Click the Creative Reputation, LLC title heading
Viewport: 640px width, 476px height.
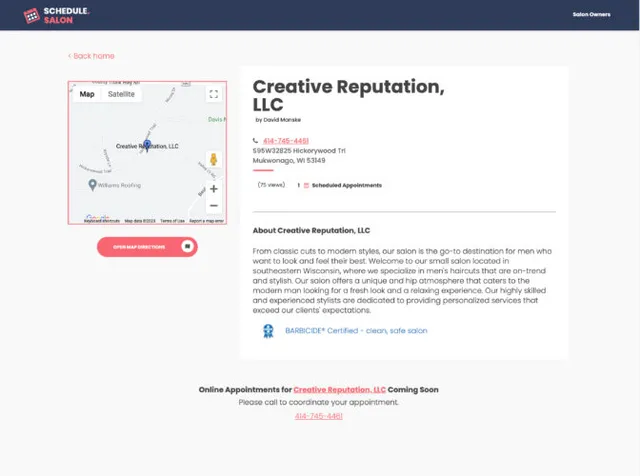click(349, 96)
